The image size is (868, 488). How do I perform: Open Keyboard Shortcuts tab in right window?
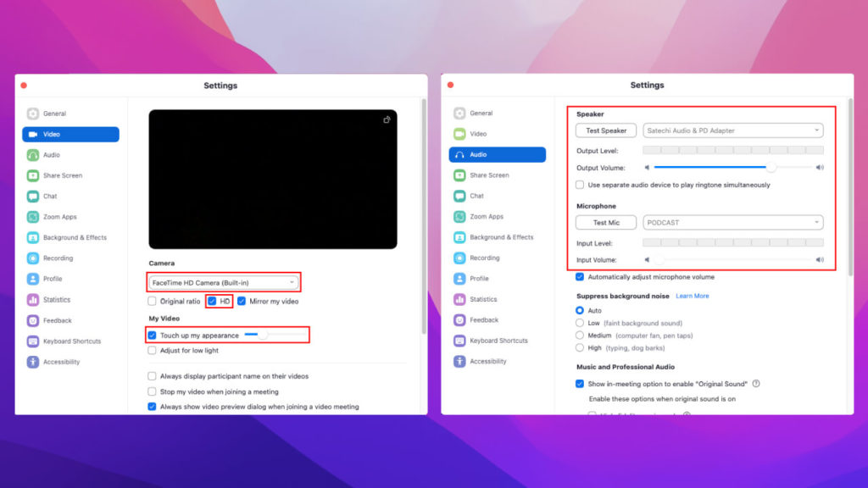(x=497, y=341)
